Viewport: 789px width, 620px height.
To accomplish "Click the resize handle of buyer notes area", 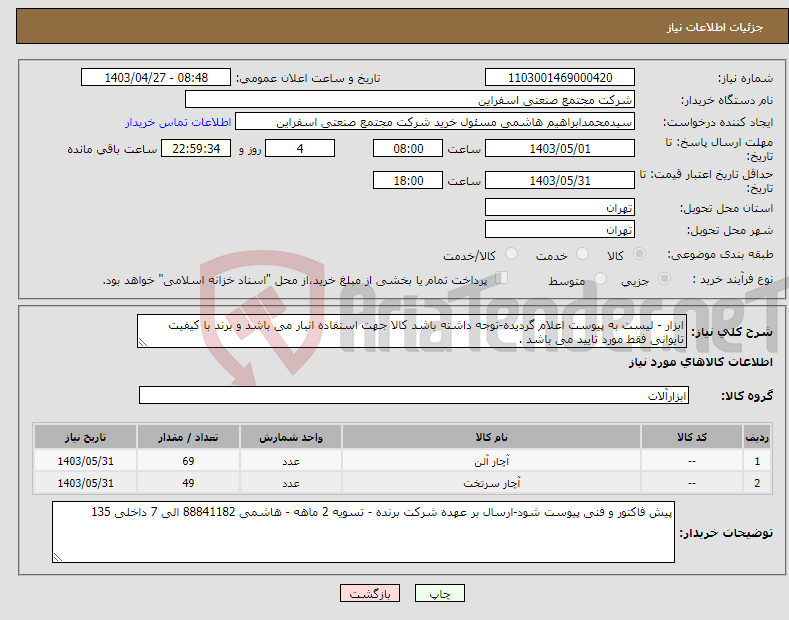I will (x=57, y=557).
